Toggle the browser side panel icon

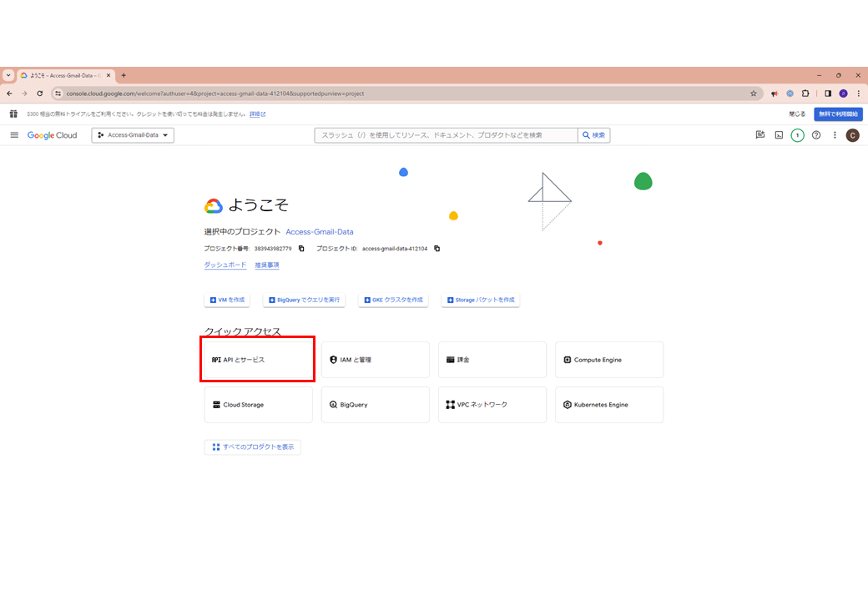(828, 93)
